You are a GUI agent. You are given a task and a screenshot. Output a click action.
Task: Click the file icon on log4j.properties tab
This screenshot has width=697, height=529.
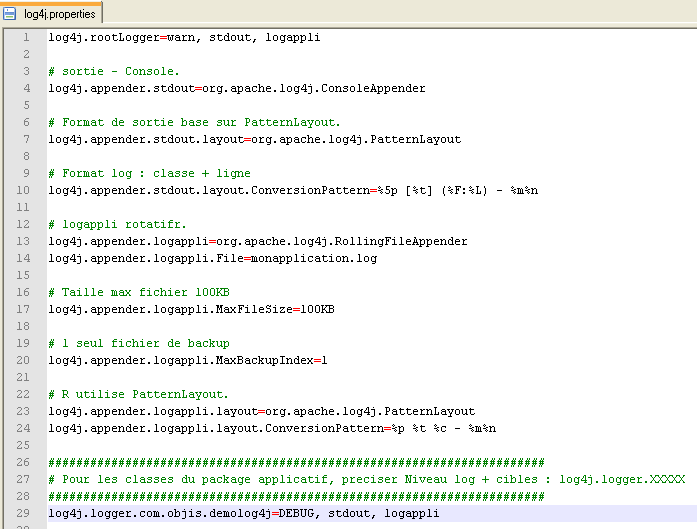tap(12, 13)
